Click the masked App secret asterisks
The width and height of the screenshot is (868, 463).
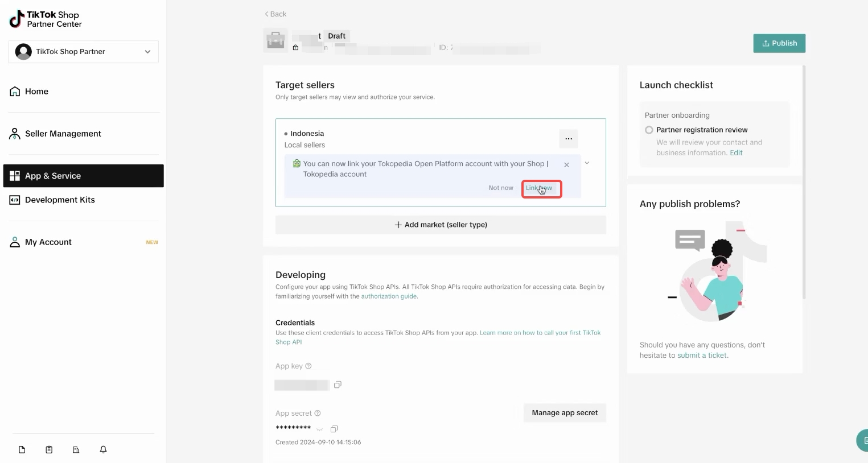[293, 428]
